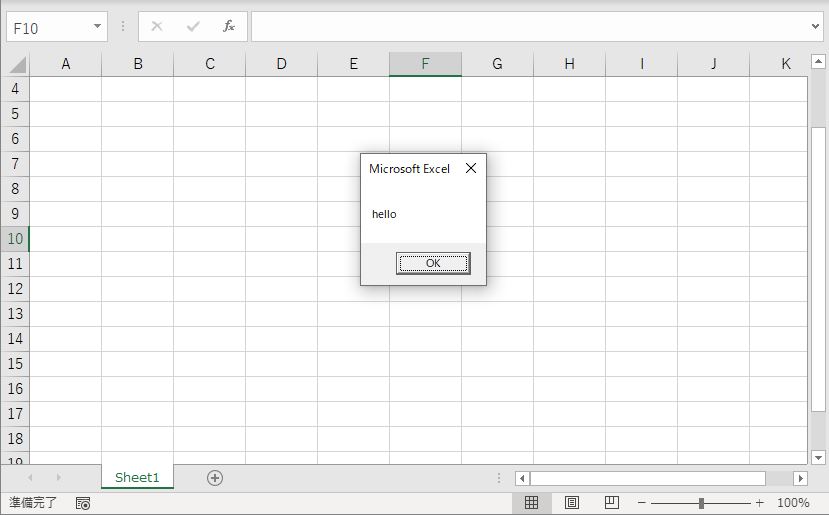
Task: Select the Sheet1 tab
Action: [x=137, y=478]
